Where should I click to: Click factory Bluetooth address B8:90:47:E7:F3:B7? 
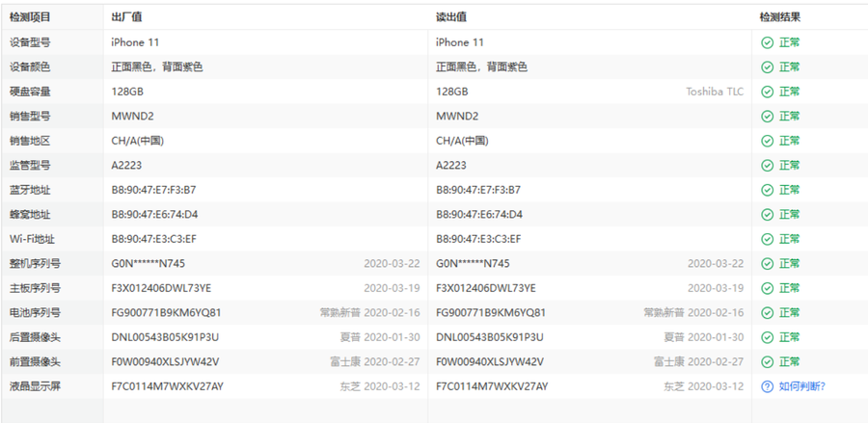point(154,190)
